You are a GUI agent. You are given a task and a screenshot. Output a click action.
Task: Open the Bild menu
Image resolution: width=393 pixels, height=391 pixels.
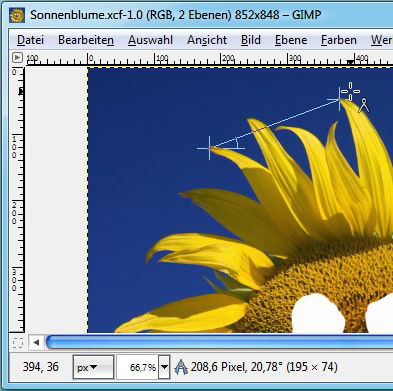pos(251,40)
